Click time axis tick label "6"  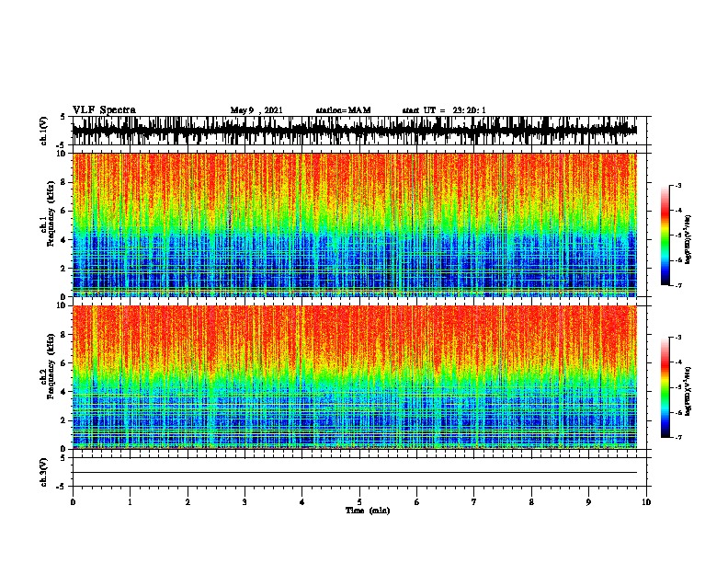tap(417, 502)
